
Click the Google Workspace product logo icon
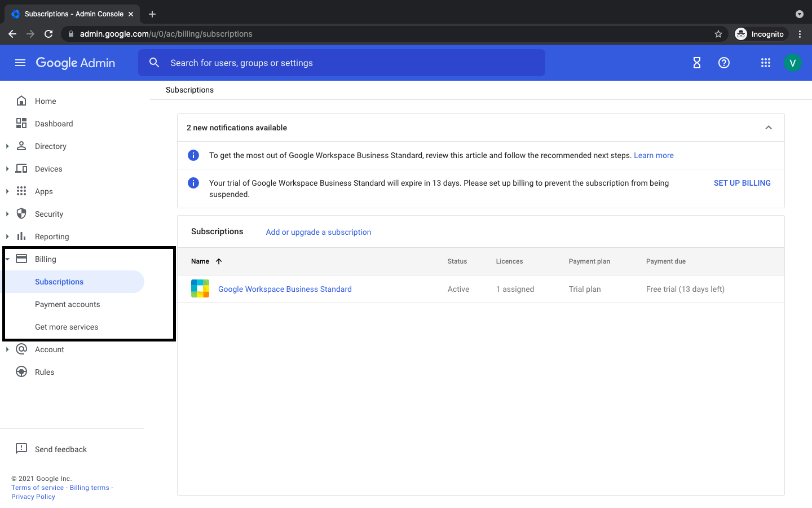click(x=200, y=288)
